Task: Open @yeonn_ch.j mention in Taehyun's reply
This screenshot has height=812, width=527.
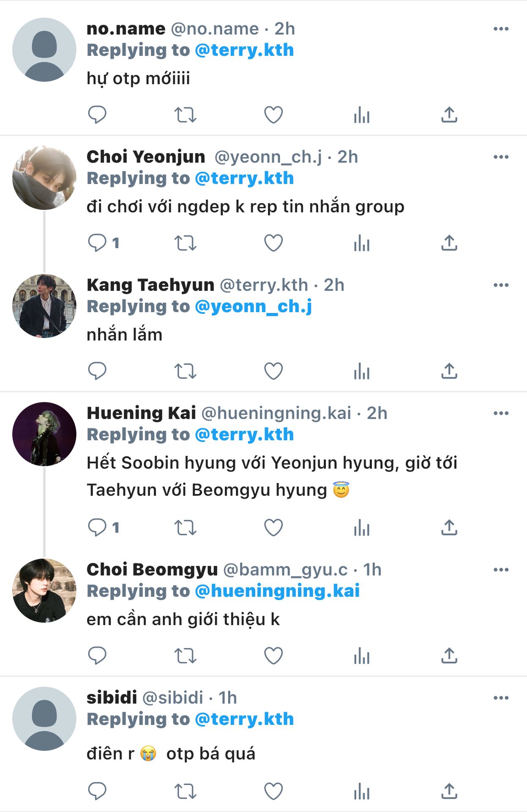Action: (253, 306)
